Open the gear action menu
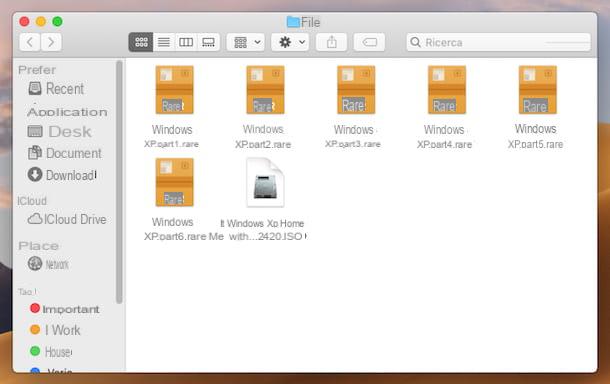 tap(290, 42)
